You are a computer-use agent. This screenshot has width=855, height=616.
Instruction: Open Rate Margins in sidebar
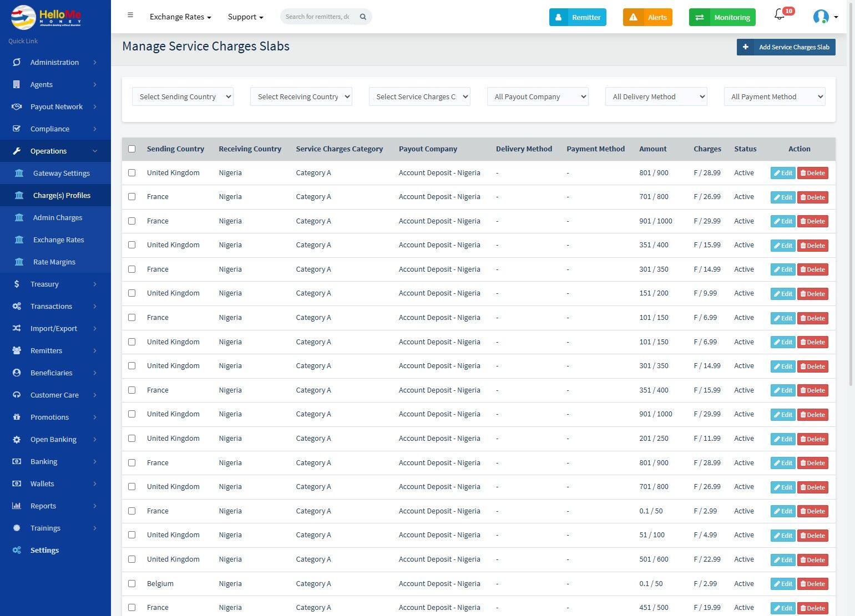(55, 262)
